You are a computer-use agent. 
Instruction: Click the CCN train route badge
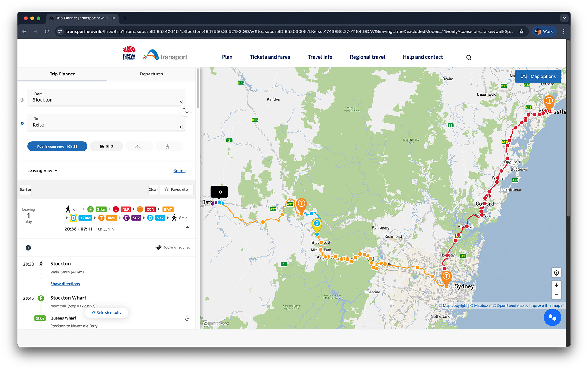click(150, 209)
